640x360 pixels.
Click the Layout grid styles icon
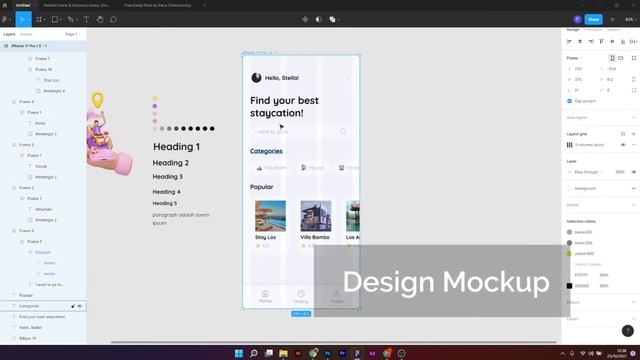click(x=623, y=134)
